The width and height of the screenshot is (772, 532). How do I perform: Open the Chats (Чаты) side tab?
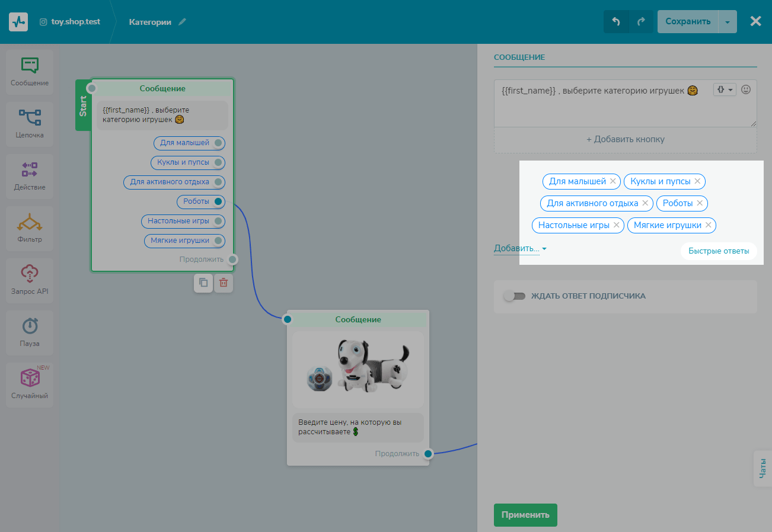pos(763,469)
